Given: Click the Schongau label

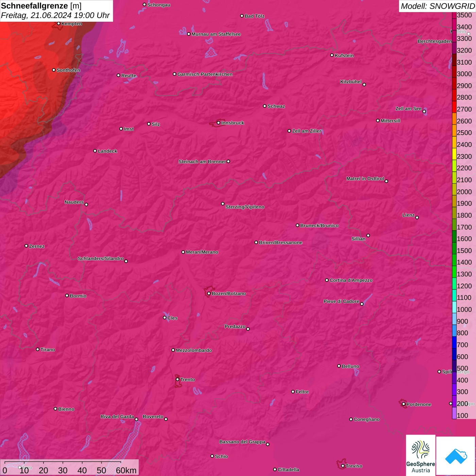Looking at the screenshot, I should [159, 5].
